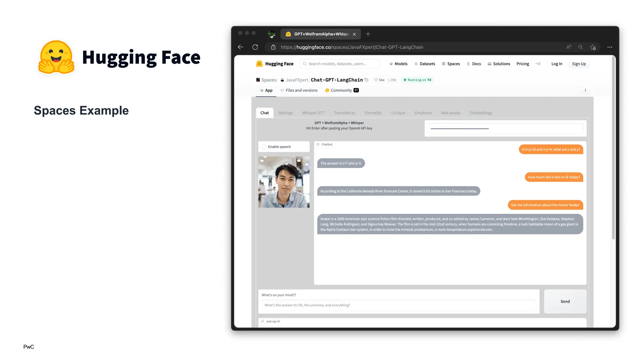Click the page vertical scrollbar
This screenshot has height=362, width=644.
point(613,148)
